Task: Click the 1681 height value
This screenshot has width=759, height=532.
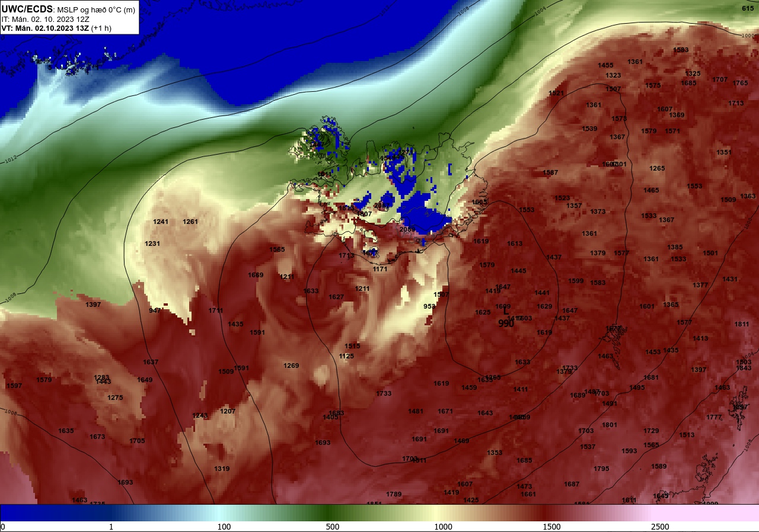Action: [651, 377]
